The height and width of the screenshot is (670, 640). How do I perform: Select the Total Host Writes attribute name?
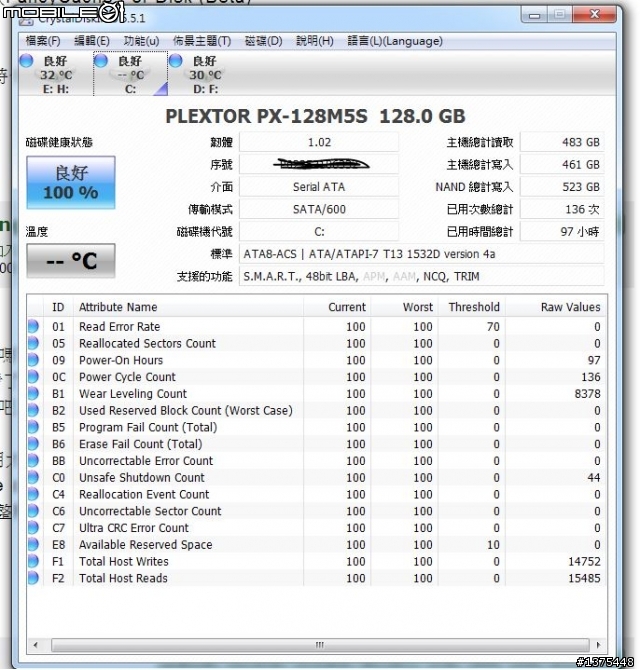point(123,561)
